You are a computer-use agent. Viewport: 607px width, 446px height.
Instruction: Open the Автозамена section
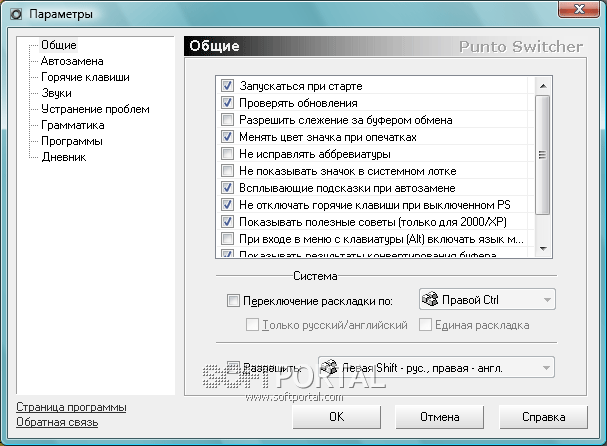[x=72, y=61]
